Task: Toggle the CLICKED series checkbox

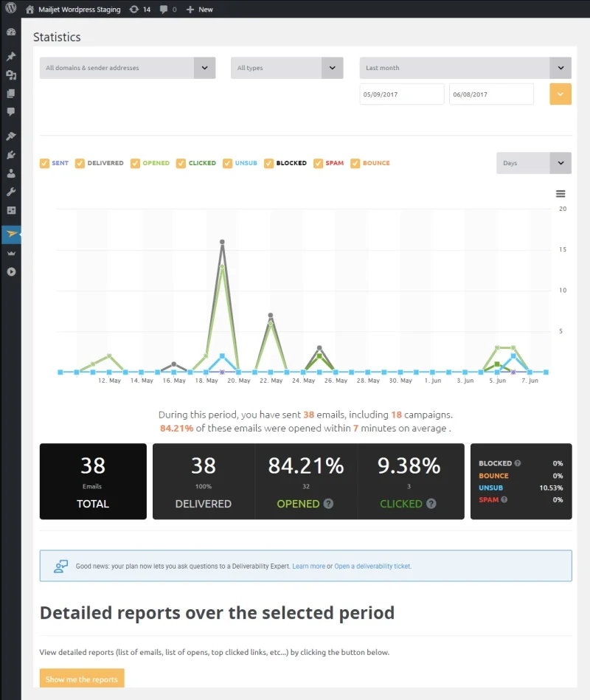Action: click(x=181, y=164)
